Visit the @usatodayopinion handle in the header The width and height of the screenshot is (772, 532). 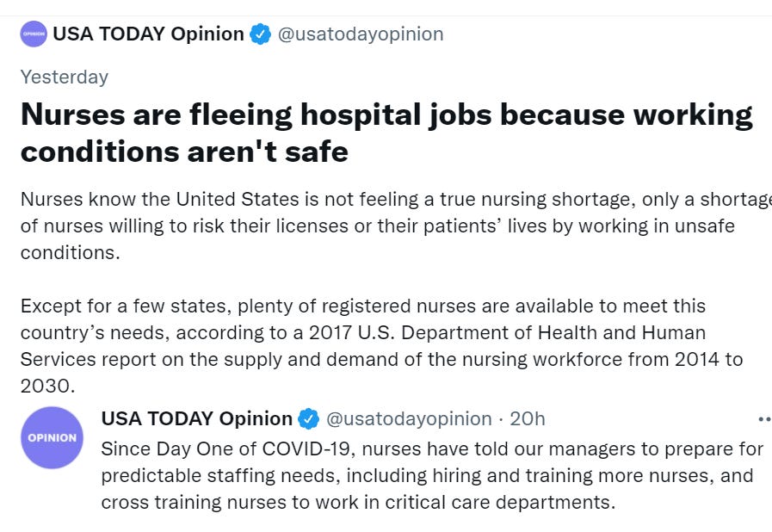click(361, 34)
